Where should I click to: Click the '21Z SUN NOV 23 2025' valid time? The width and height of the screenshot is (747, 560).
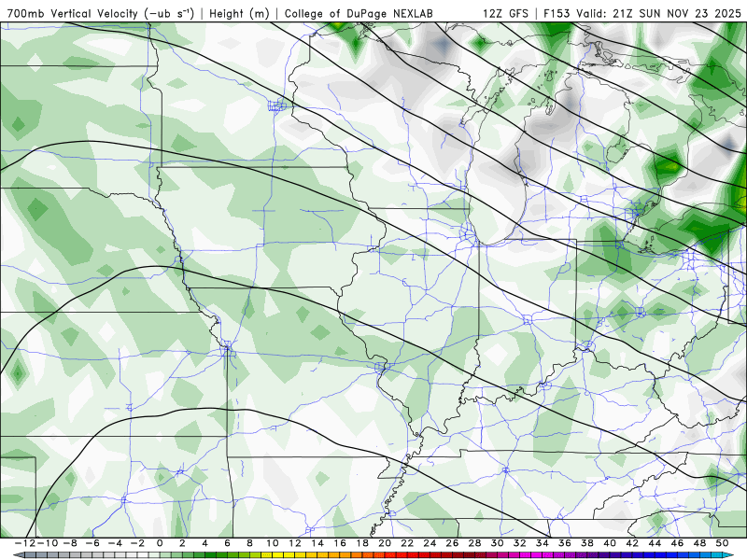[677, 13]
